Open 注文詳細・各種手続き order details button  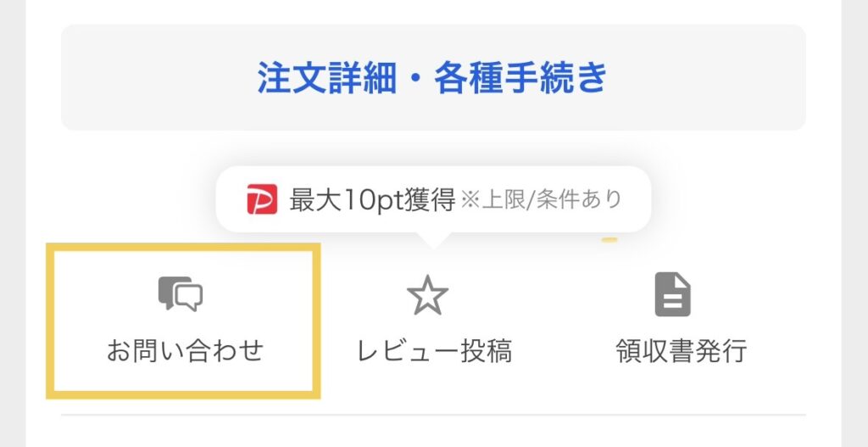pos(433,77)
